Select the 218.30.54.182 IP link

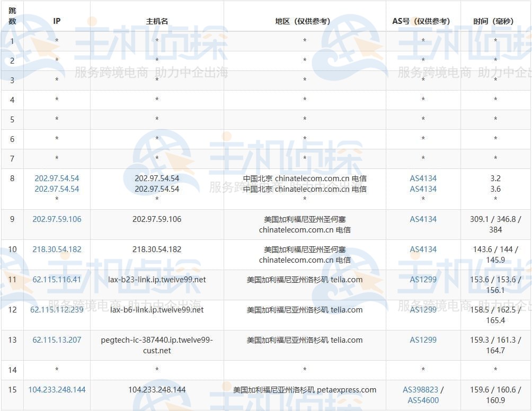57,249
